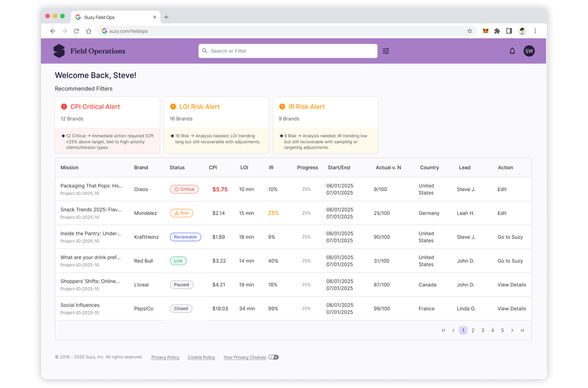This screenshot has height=388, width=588.
Task: Go to the next page of results
Action: tap(512, 330)
